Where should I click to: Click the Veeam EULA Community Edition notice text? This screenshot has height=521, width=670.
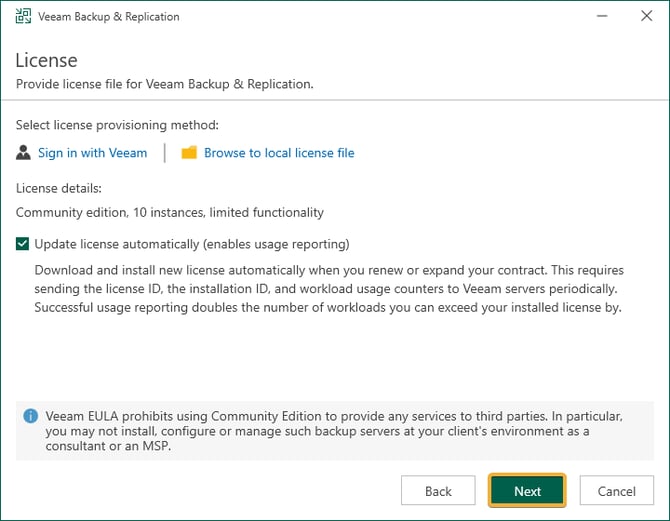pyautogui.click(x=334, y=431)
